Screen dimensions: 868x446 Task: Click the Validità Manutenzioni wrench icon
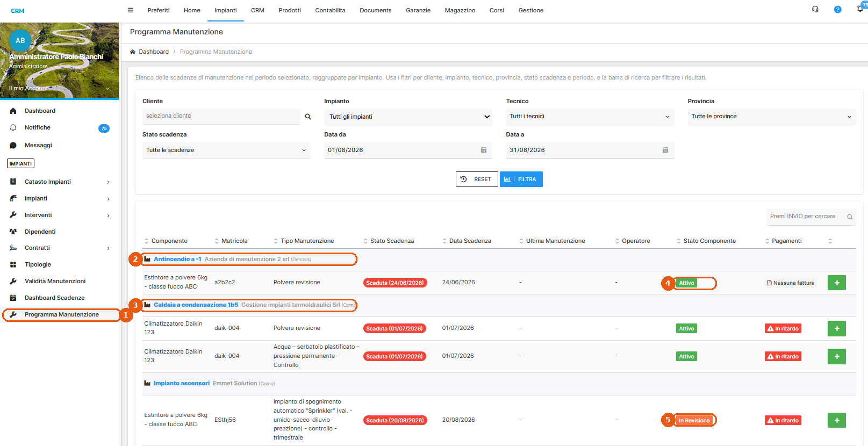(x=13, y=281)
